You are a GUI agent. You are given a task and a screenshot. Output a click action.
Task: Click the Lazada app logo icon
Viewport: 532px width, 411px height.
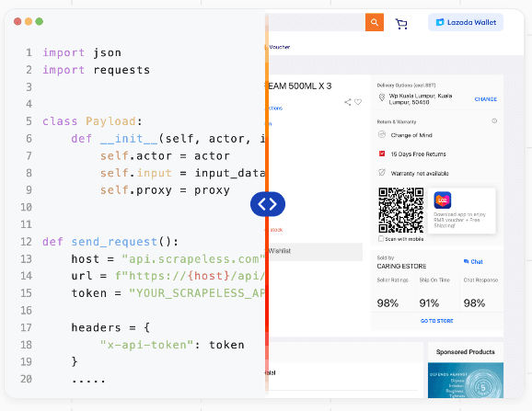(x=443, y=200)
